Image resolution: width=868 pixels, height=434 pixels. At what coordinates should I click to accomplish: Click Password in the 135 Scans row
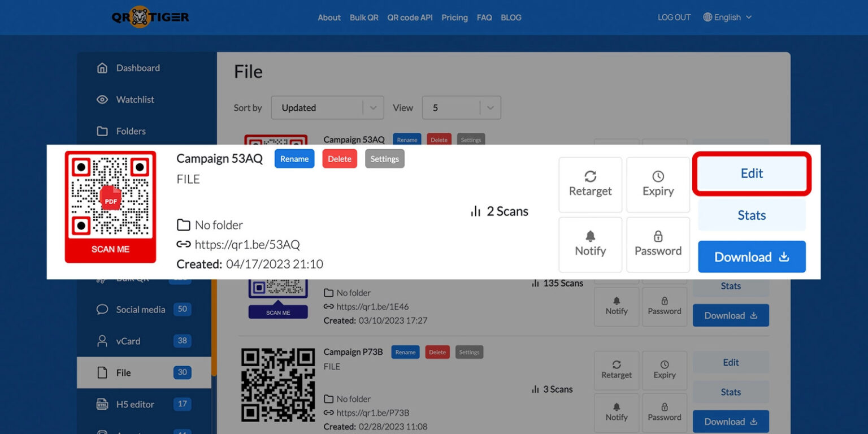[x=665, y=307]
